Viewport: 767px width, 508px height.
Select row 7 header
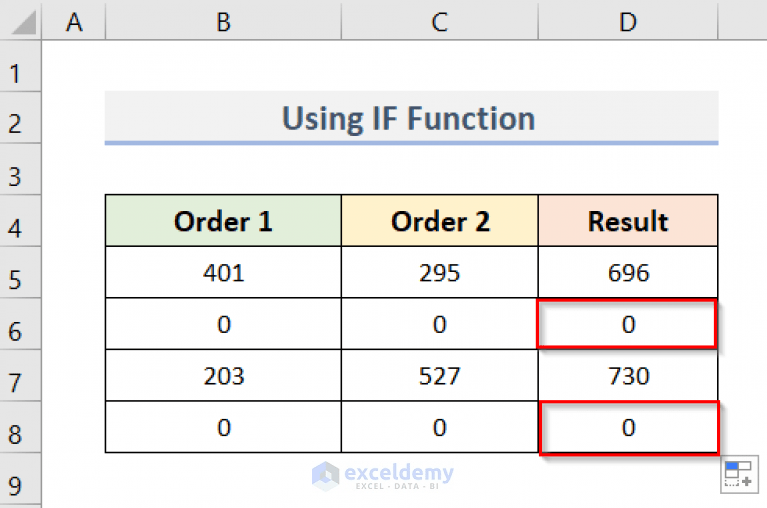click(x=21, y=375)
